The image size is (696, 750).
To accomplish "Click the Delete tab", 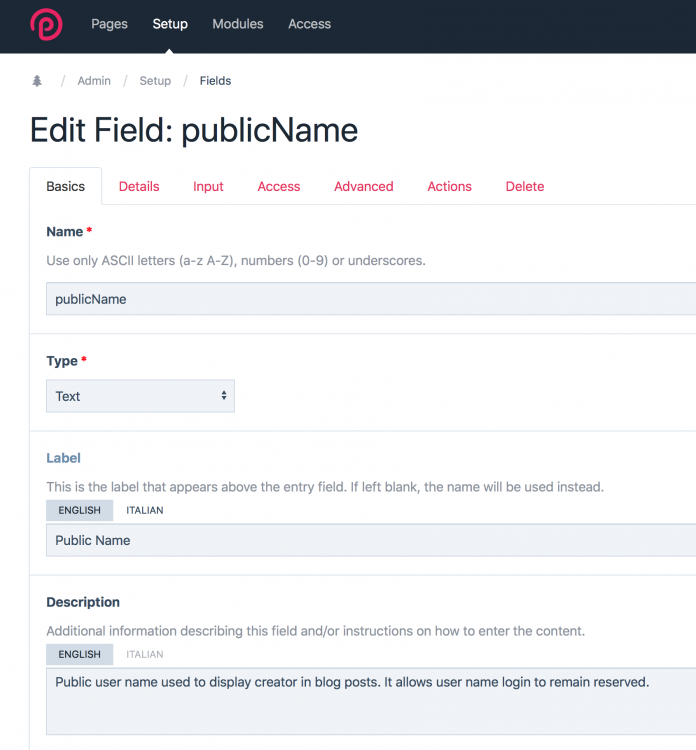I will pyautogui.click(x=525, y=186).
